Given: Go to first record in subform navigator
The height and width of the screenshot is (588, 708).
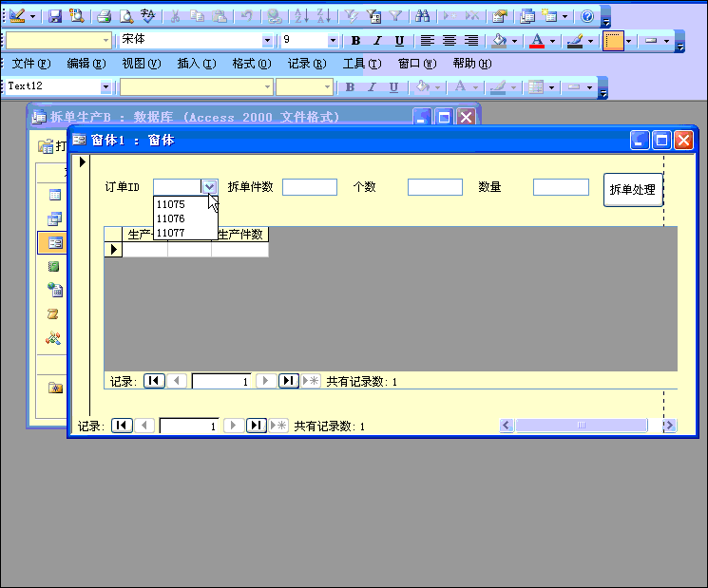Looking at the screenshot, I should 154,381.
